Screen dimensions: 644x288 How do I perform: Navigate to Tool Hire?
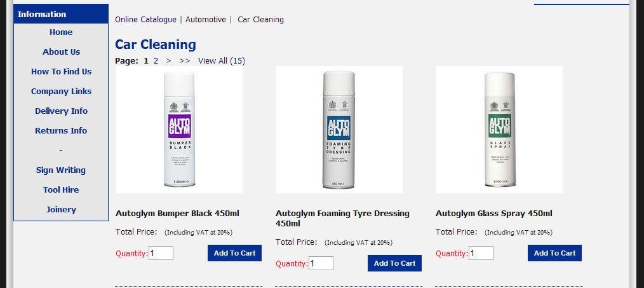pyautogui.click(x=61, y=190)
